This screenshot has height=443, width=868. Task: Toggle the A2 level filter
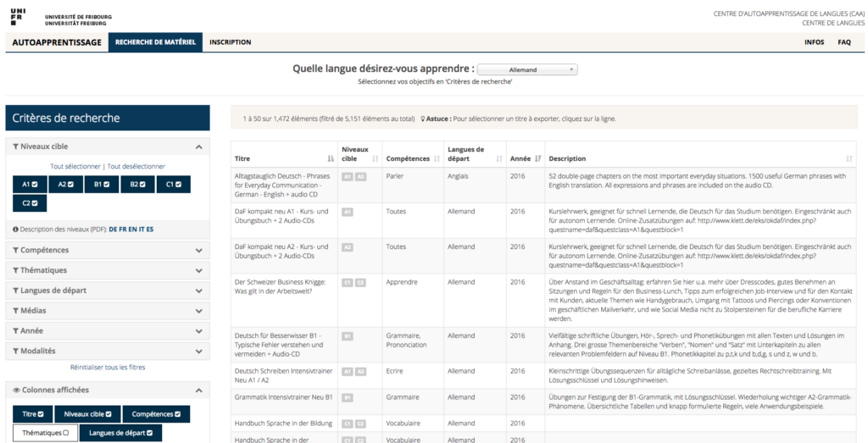(x=66, y=185)
